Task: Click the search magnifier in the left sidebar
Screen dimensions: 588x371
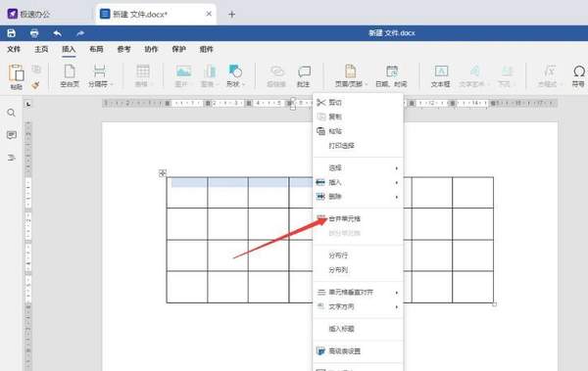Action: [11, 113]
